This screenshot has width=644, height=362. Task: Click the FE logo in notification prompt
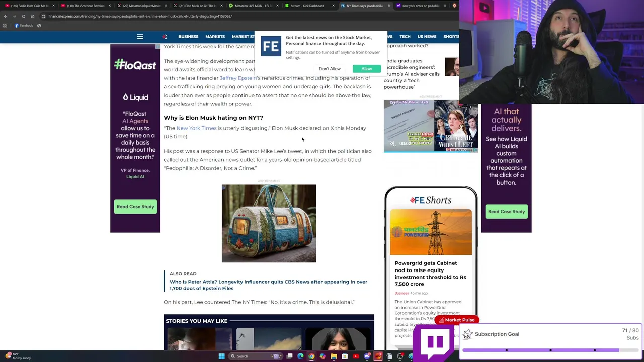coord(271,46)
